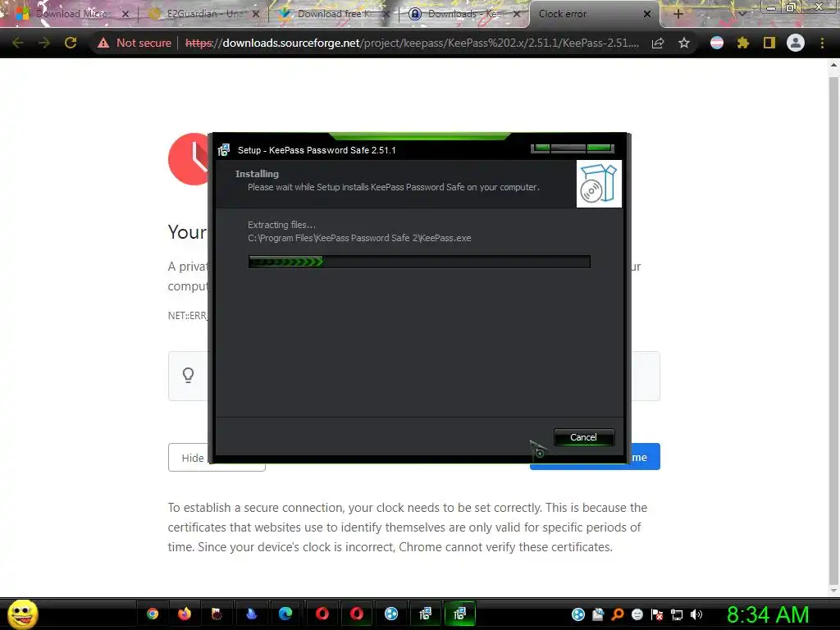This screenshot has height=630, width=840.
Task: Click the lightbulb suggestion icon on page
Action: point(188,375)
